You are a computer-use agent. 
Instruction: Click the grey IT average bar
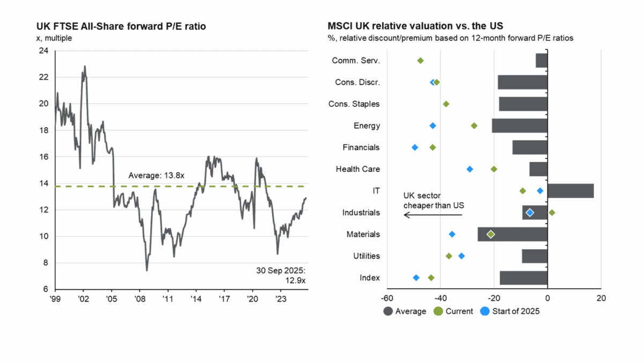[x=570, y=191]
